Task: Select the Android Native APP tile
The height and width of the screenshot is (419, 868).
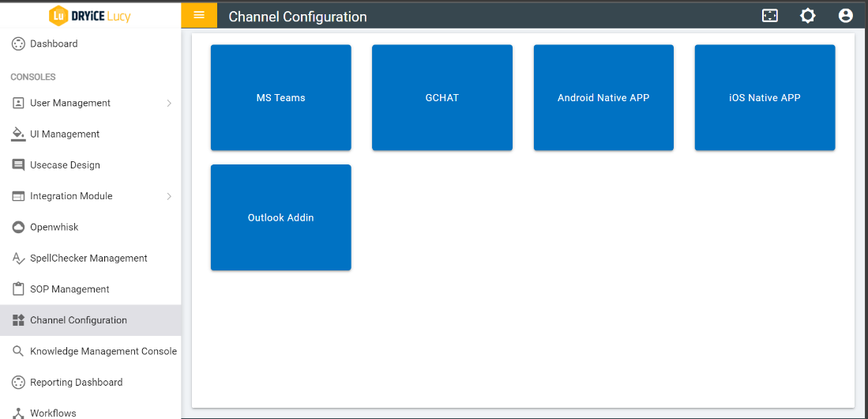Action: pyautogui.click(x=603, y=97)
